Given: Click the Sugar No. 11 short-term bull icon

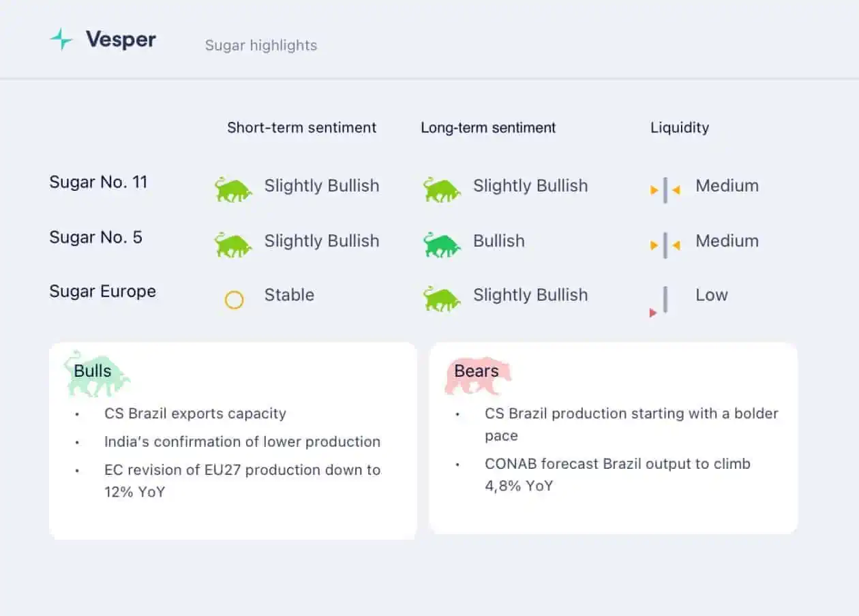Looking at the screenshot, I should (233, 189).
